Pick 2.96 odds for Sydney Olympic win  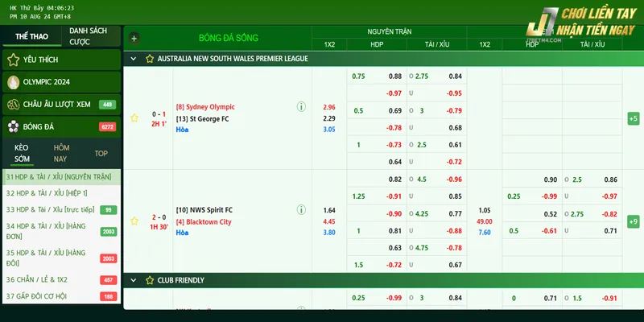[x=329, y=107]
